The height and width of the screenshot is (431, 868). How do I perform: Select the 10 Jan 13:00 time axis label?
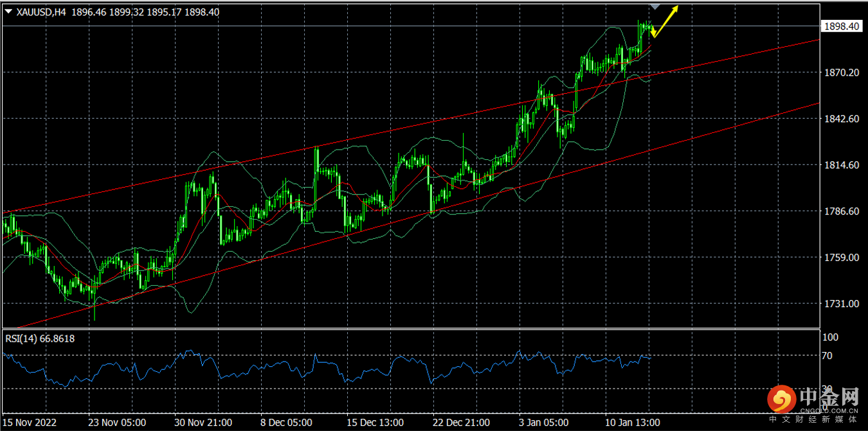[x=633, y=423]
